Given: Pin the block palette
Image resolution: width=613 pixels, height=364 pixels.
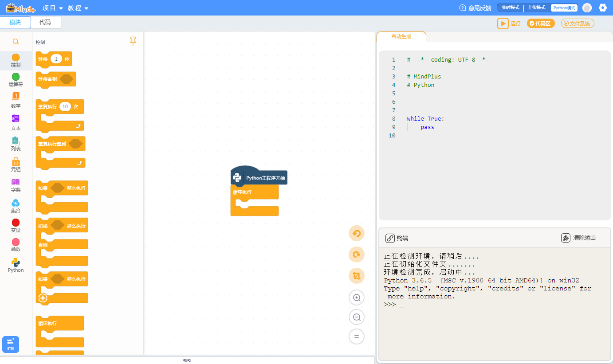Looking at the screenshot, I should click(x=133, y=41).
